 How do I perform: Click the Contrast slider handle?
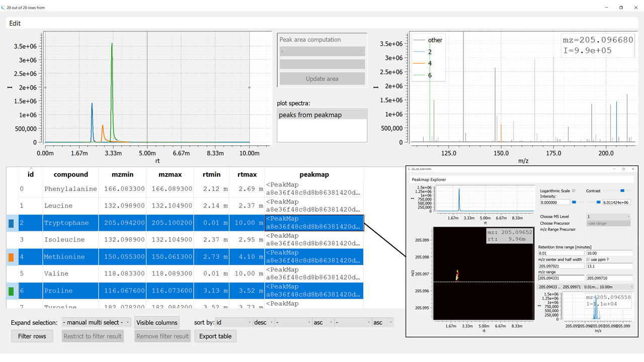tap(622, 191)
